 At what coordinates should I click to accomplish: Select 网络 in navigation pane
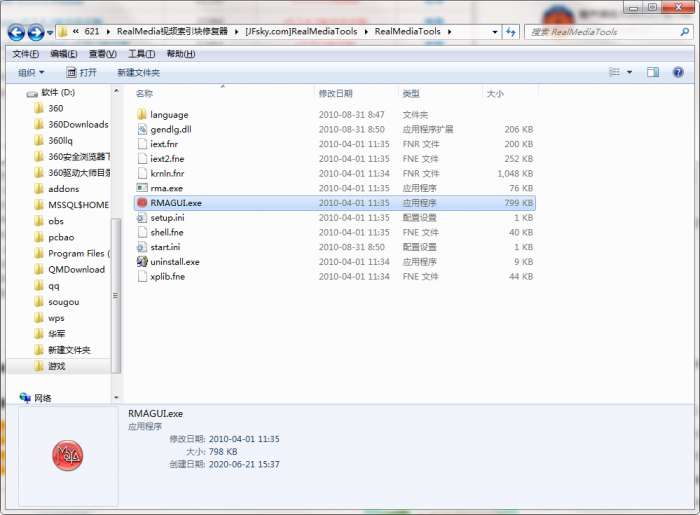[x=36, y=398]
